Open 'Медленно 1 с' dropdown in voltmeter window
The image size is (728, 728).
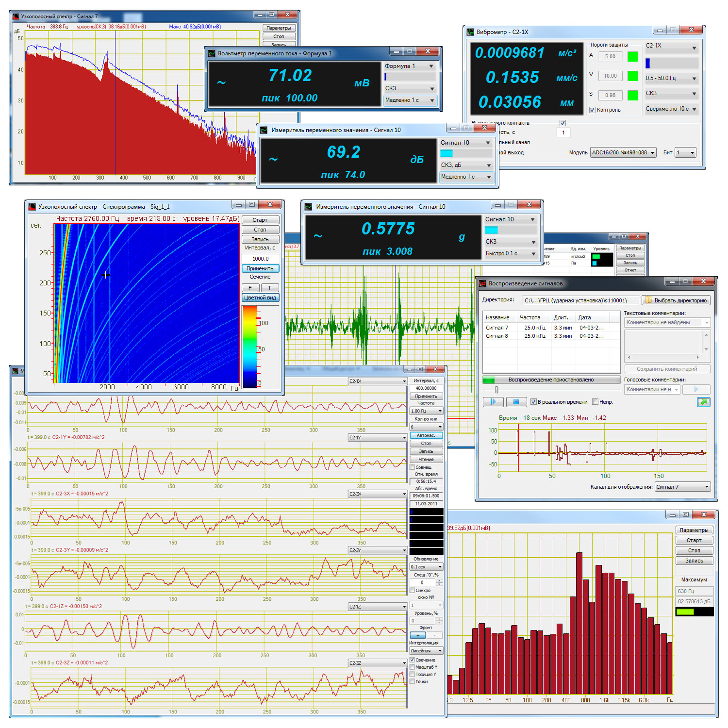(410, 100)
